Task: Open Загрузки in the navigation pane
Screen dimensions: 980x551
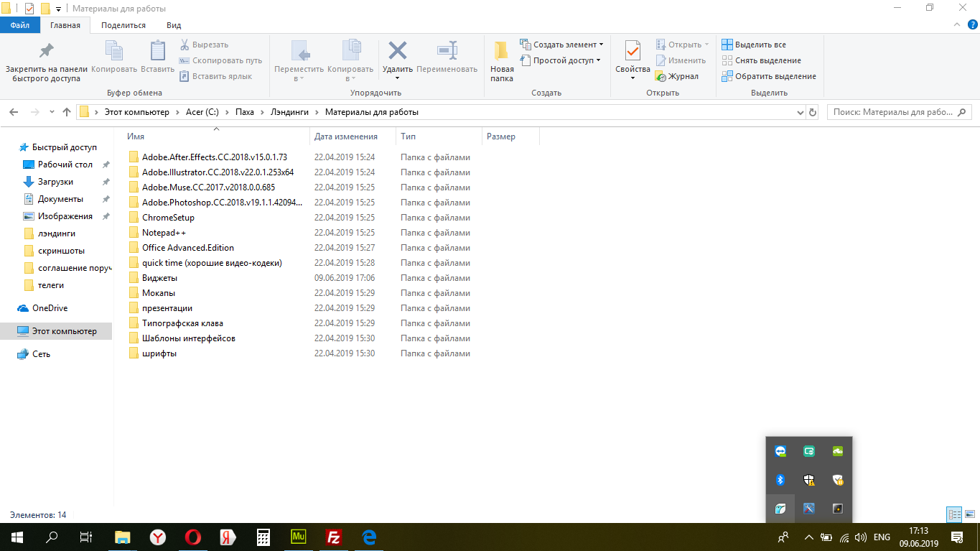Action: coord(55,182)
